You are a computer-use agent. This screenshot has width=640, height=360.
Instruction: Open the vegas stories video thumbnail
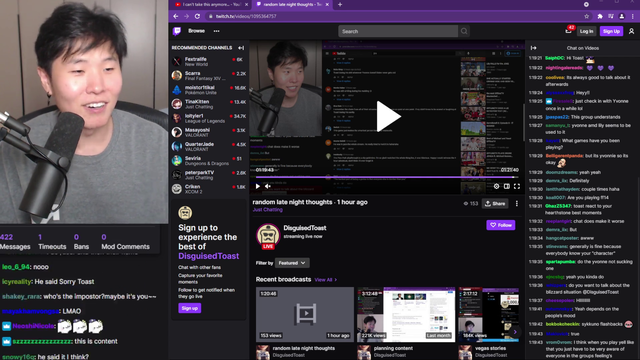pyautogui.click(x=489, y=314)
